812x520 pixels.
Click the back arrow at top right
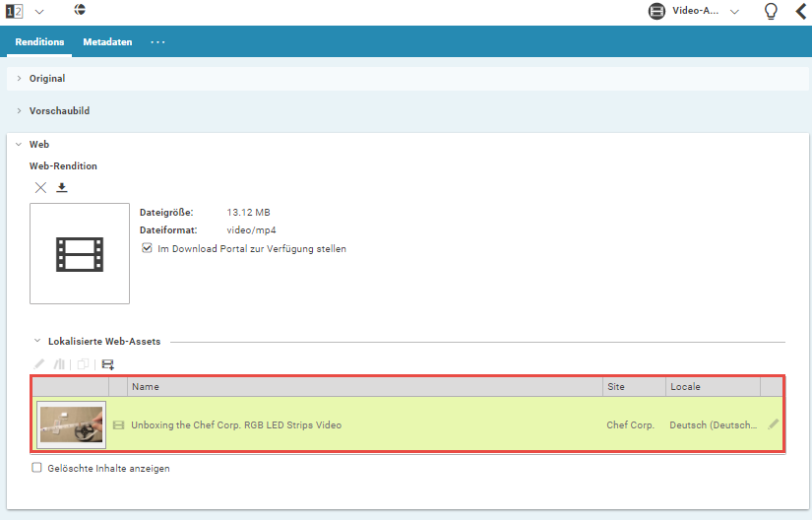pyautogui.click(x=800, y=12)
